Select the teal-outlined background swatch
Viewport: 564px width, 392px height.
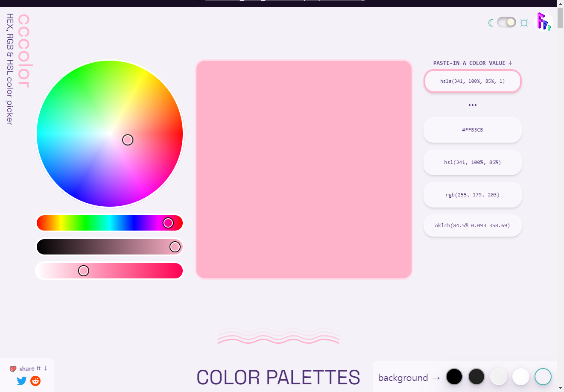click(543, 377)
